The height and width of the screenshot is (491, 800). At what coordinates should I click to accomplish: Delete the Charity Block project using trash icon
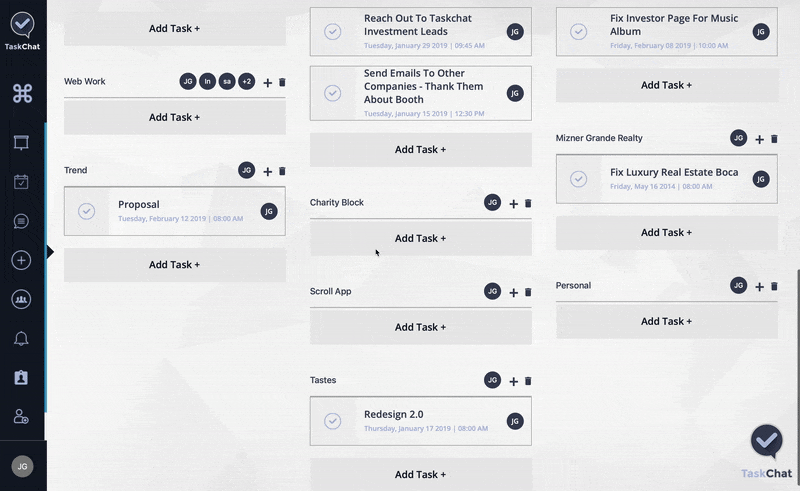(x=528, y=203)
